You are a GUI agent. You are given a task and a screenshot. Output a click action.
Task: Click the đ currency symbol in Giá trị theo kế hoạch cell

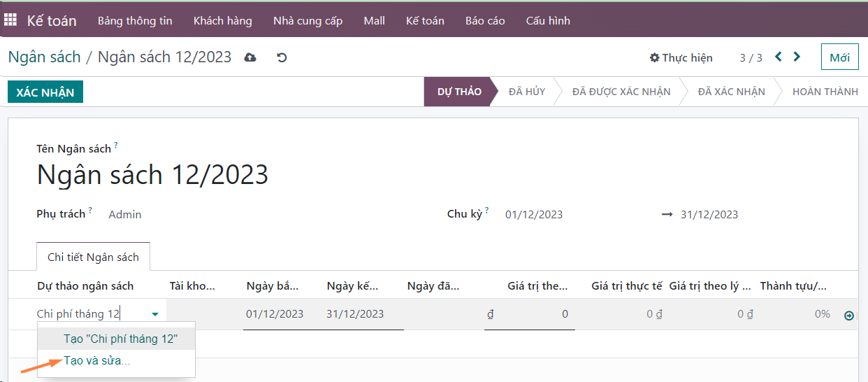point(491,314)
